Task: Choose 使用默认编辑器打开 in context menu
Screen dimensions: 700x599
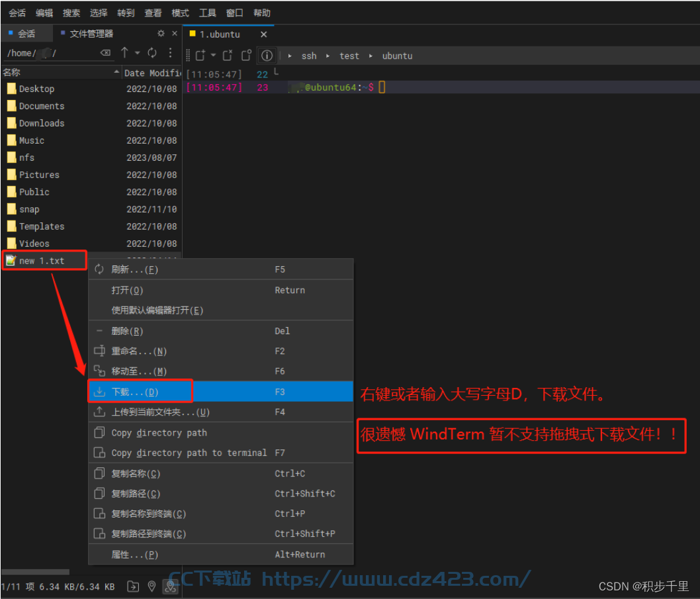Action: (x=221, y=310)
